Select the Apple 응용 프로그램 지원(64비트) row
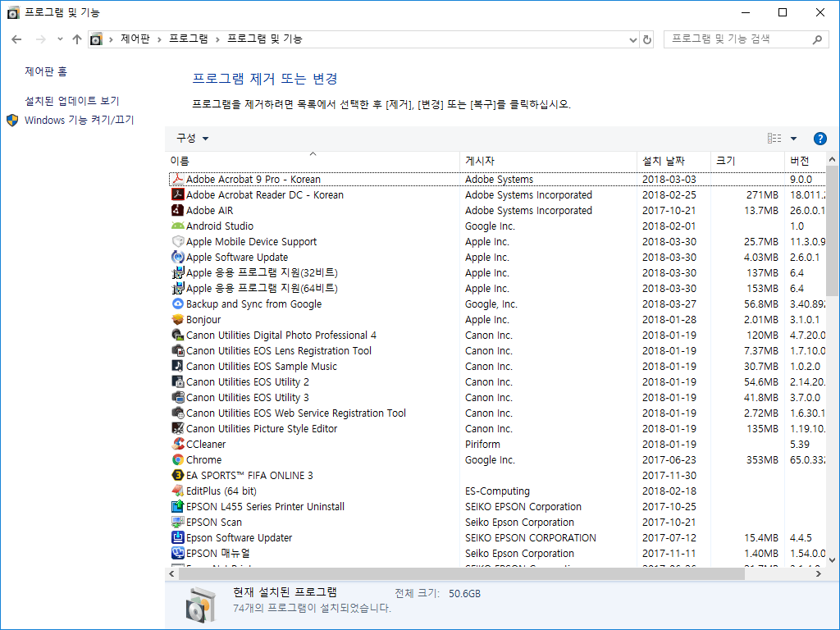Screen dimensions: 840x630 (x=496, y=288)
